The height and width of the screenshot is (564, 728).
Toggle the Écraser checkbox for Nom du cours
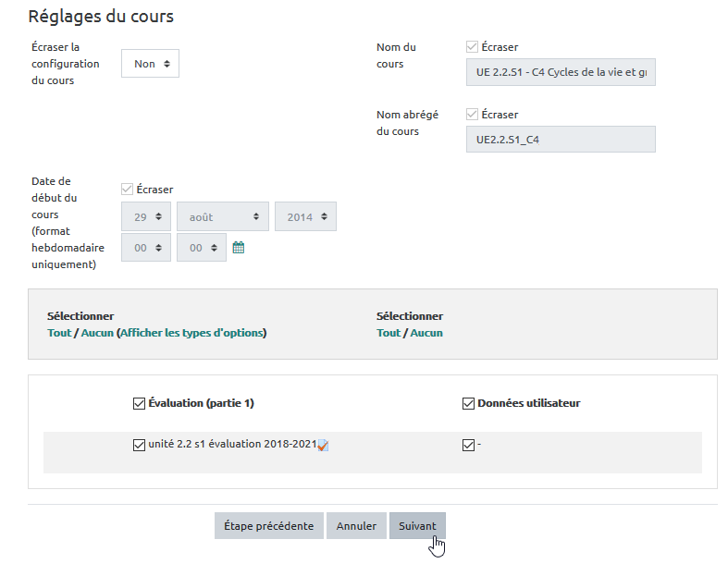473,47
